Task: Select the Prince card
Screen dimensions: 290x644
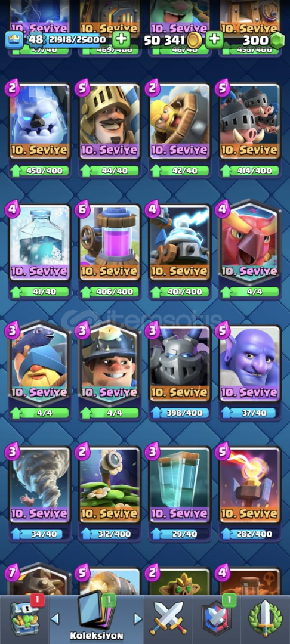Action: click(110, 122)
